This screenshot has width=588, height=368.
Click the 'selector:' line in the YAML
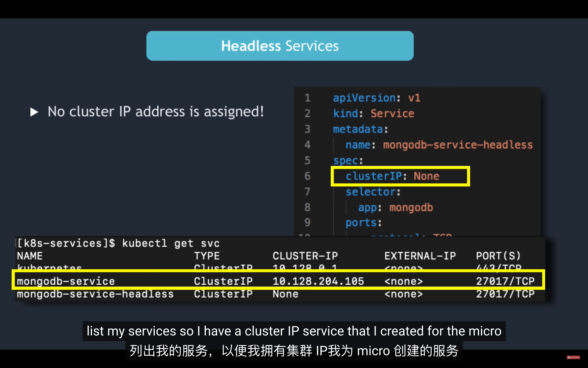(373, 192)
